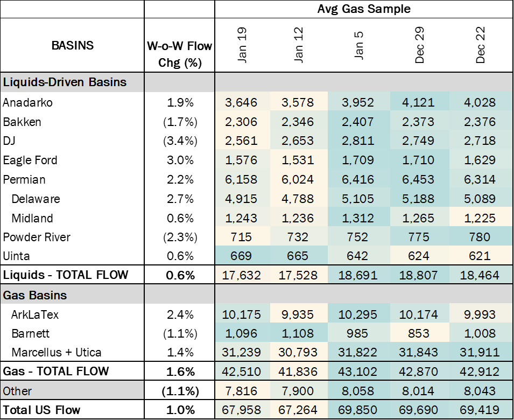Click the Liquids-Driven Basins header cell
Viewport: 514px width, 420px height.
pyautogui.click(x=72, y=82)
